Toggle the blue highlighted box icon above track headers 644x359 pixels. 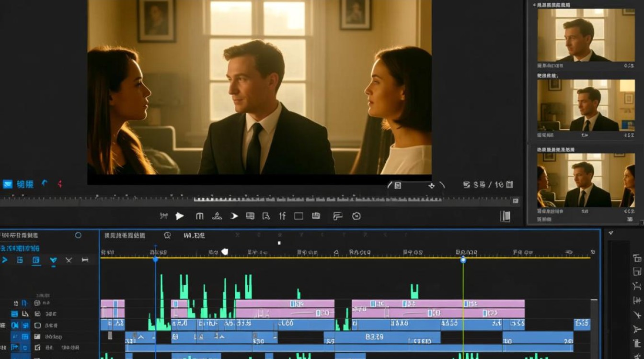tap(36, 260)
